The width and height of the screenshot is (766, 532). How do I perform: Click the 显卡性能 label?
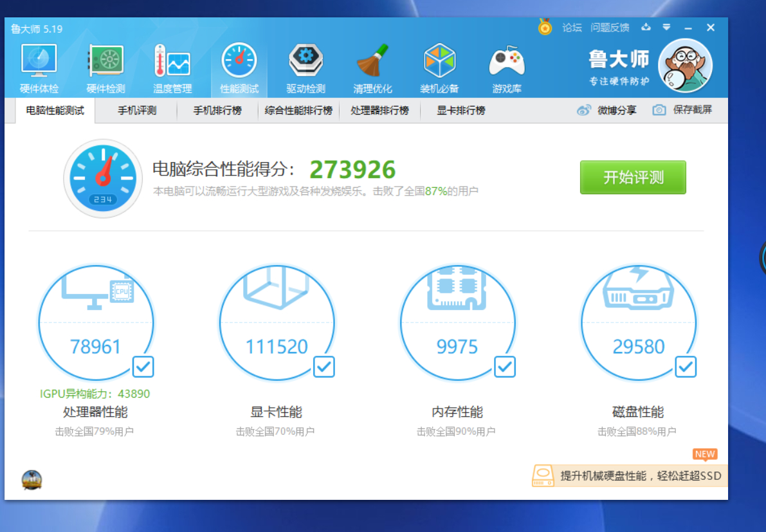[276, 412]
